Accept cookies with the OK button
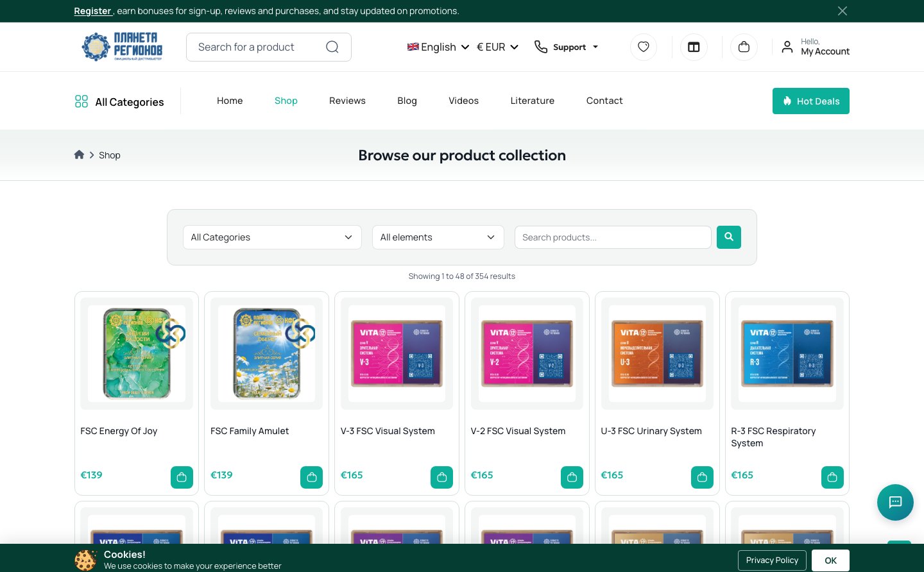The image size is (924, 572). [x=830, y=560]
